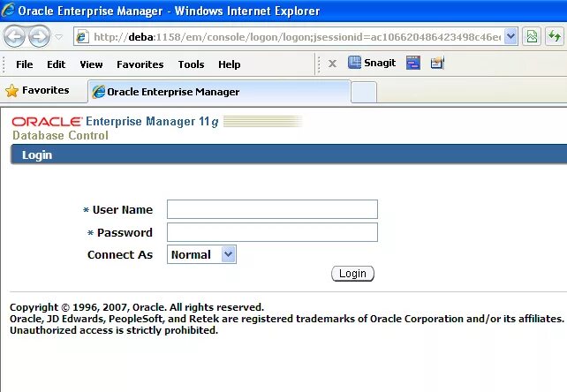Click the page icon in address bar

(82, 36)
